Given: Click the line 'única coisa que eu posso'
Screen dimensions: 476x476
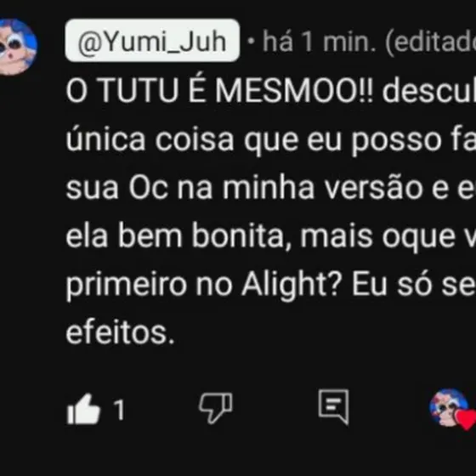Looking at the screenshot, I should 253,140.
